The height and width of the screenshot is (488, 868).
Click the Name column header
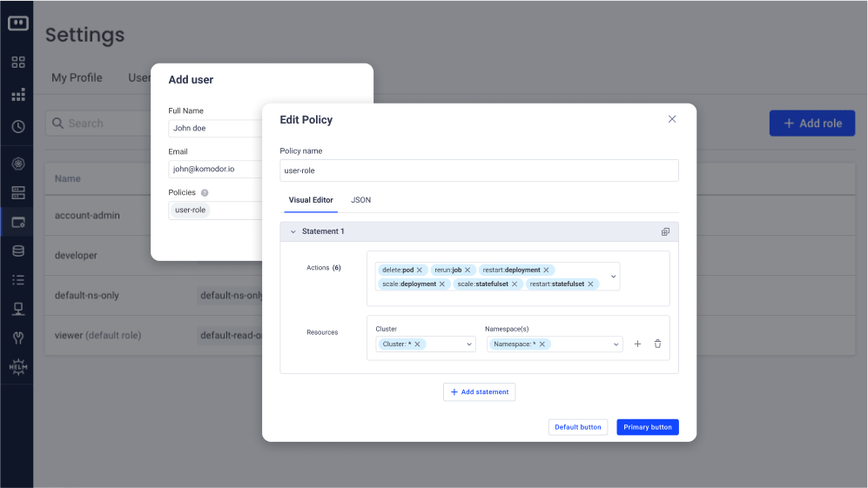coord(68,178)
